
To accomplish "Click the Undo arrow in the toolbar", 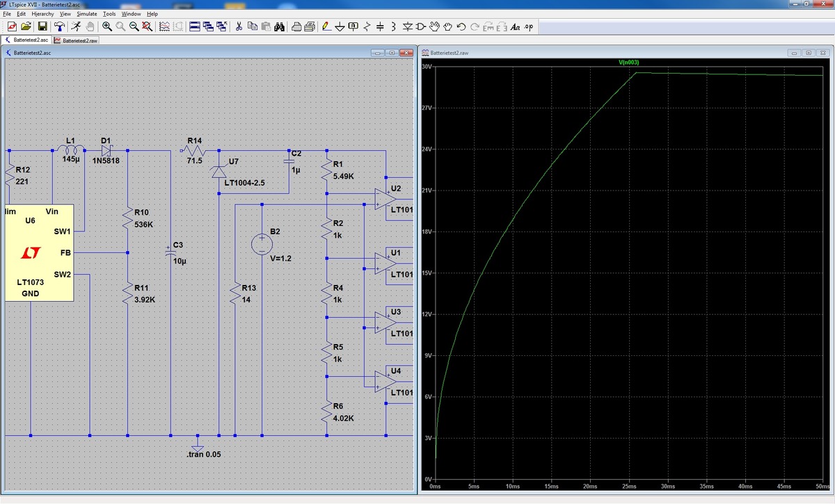I will click(461, 26).
